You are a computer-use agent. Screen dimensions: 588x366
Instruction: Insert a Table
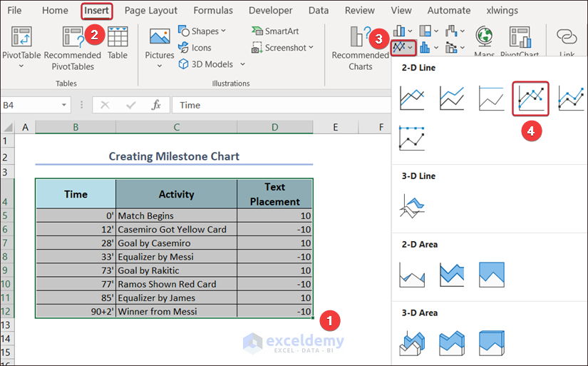coord(118,44)
